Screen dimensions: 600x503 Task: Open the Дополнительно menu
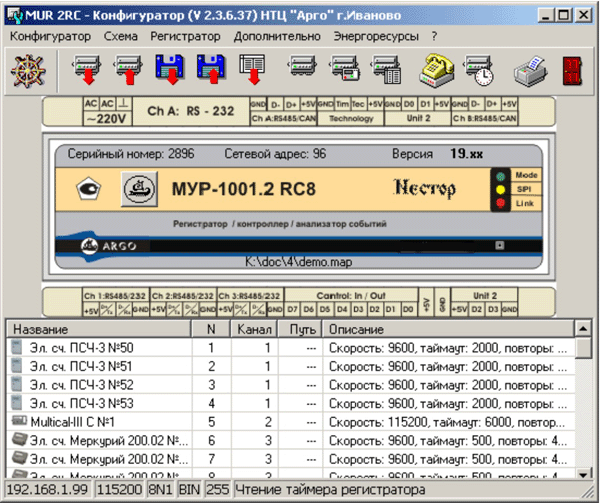point(277,36)
